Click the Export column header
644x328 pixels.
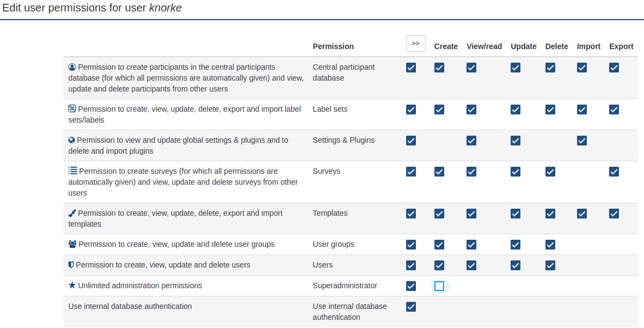coord(621,46)
